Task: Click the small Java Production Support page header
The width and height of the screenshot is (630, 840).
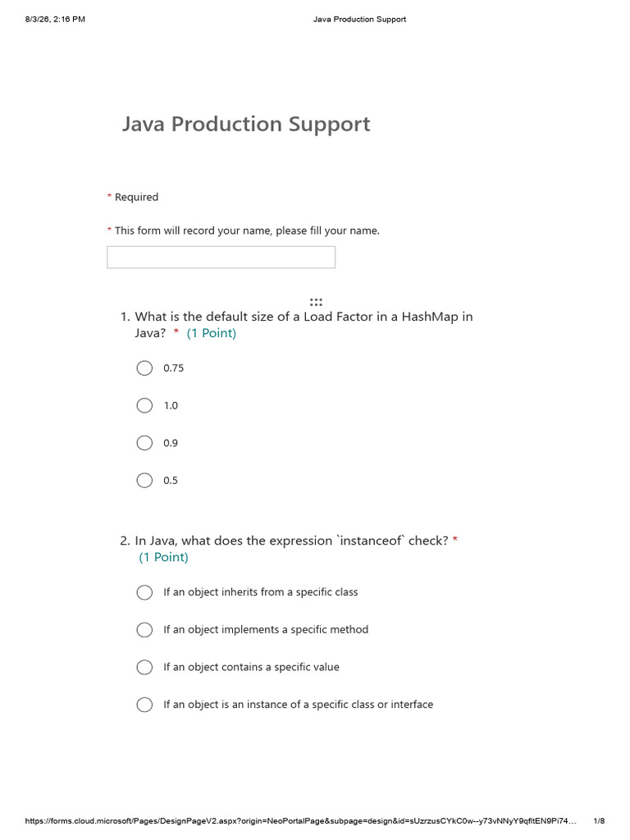Action: point(359,20)
